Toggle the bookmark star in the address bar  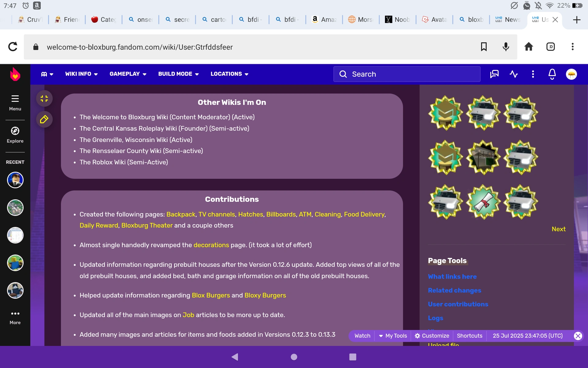(x=484, y=47)
